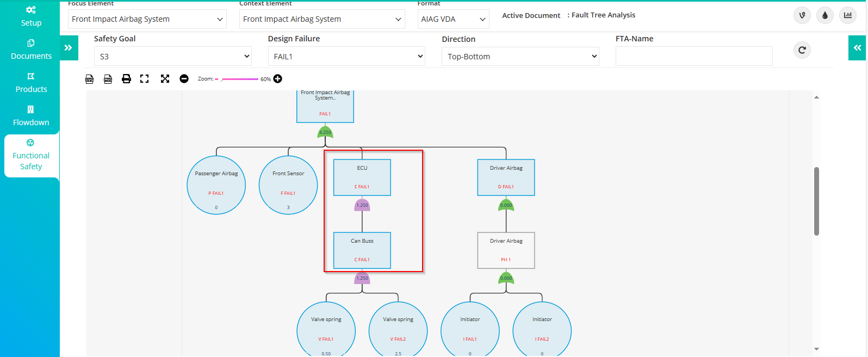Select the Front Impact Airbag System top node
868x357 pixels.
click(325, 106)
